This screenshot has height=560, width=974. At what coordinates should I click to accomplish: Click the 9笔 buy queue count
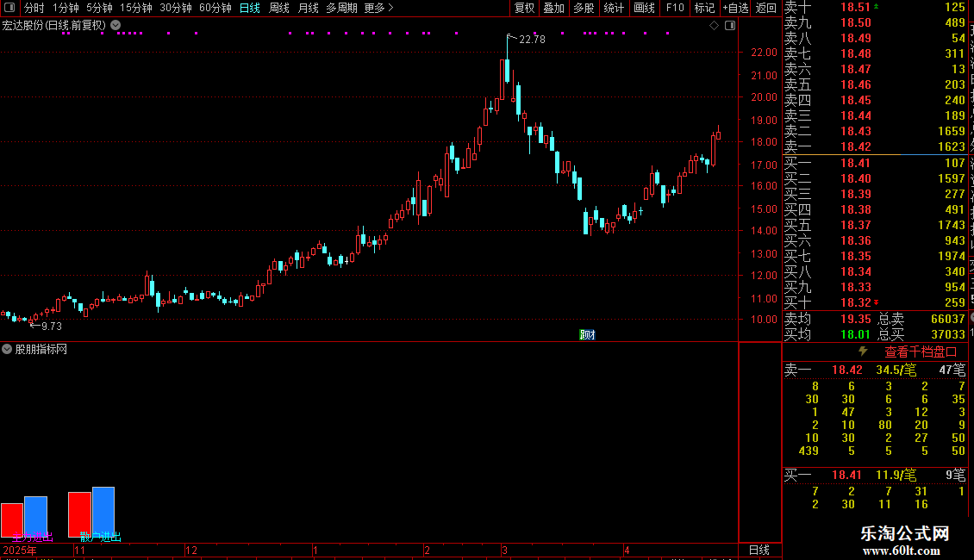[x=956, y=475]
